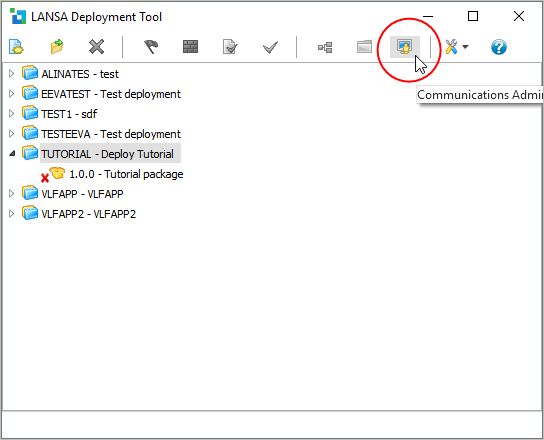Screen dimensions: 544x440
Task: Open the Communications Administrator icon
Action: [405, 47]
